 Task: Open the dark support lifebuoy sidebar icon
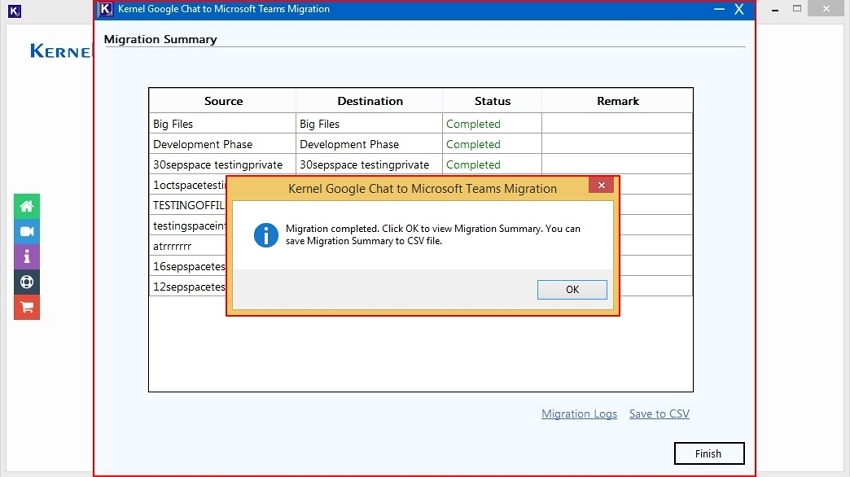point(27,282)
